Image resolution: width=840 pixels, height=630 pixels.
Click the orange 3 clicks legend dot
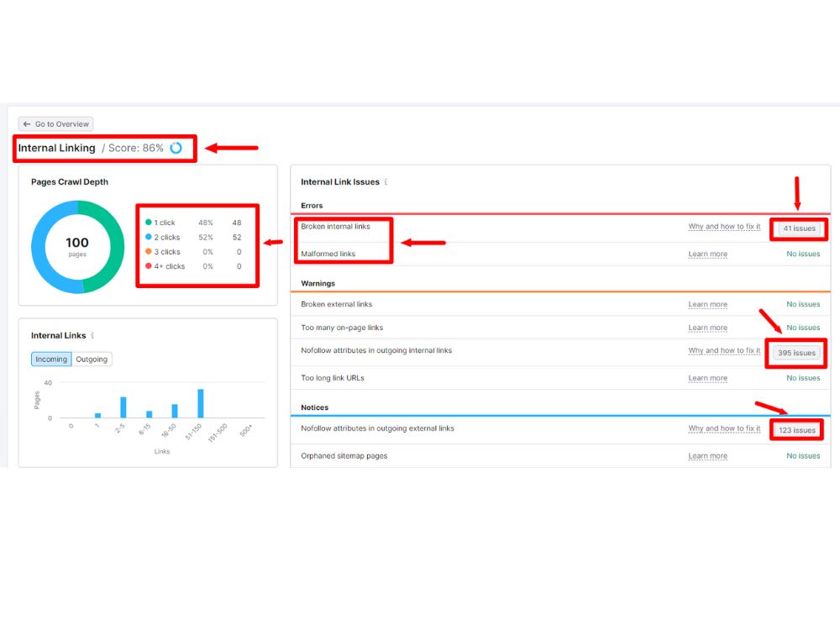(149, 251)
